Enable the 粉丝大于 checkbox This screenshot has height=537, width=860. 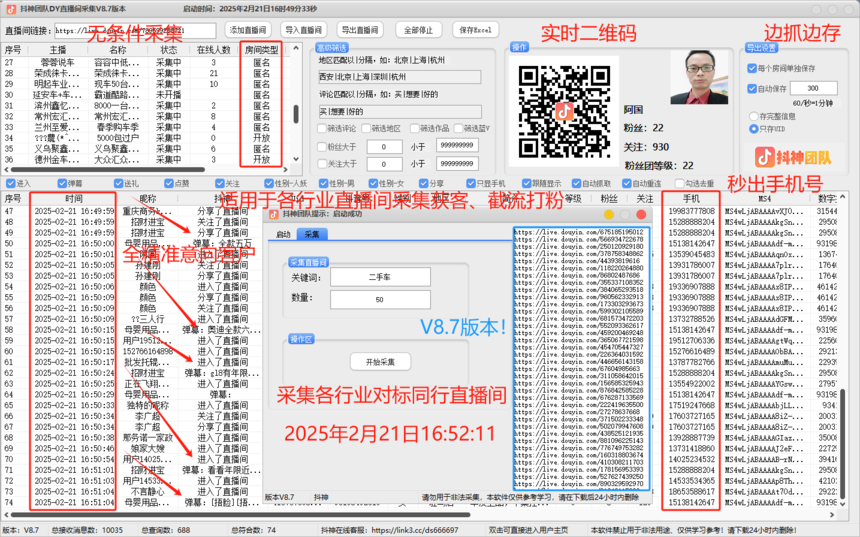click(x=322, y=147)
